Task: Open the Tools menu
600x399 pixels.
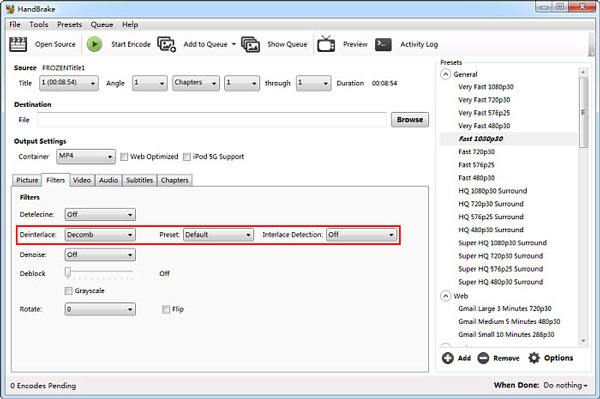Action: [x=39, y=24]
